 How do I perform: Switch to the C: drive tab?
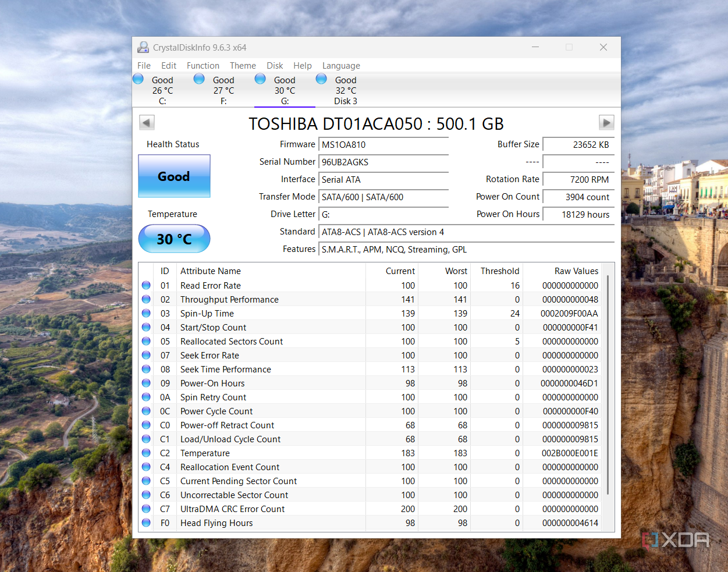pyautogui.click(x=162, y=90)
